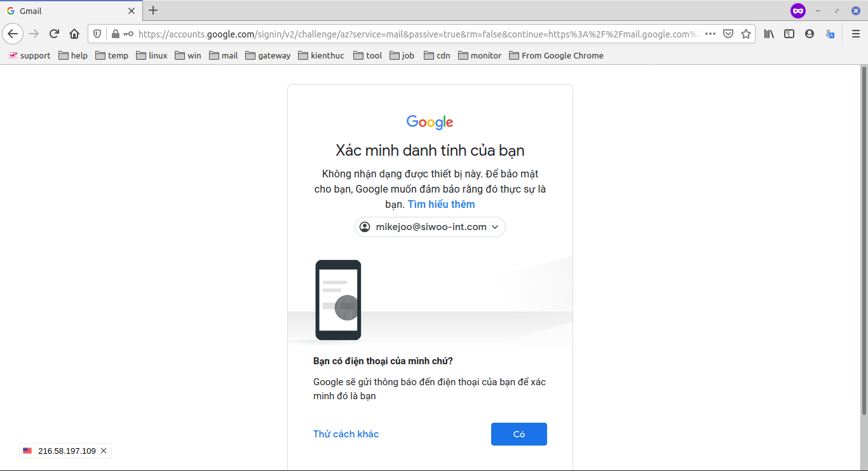Open page actions three-dot menu
The height and width of the screenshot is (471, 868).
[710, 34]
